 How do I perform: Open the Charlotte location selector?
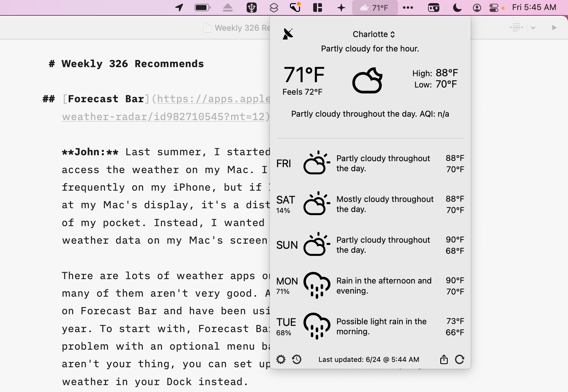click(373, 34)
